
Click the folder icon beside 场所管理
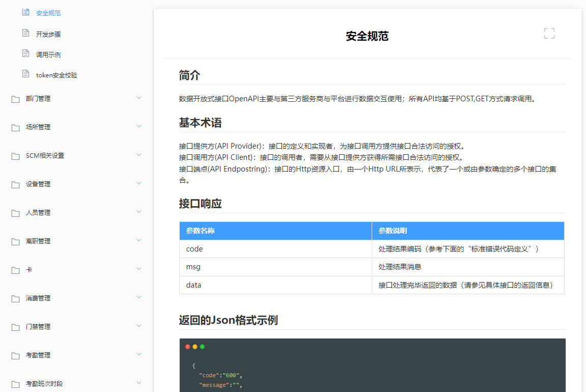[16, 127]
